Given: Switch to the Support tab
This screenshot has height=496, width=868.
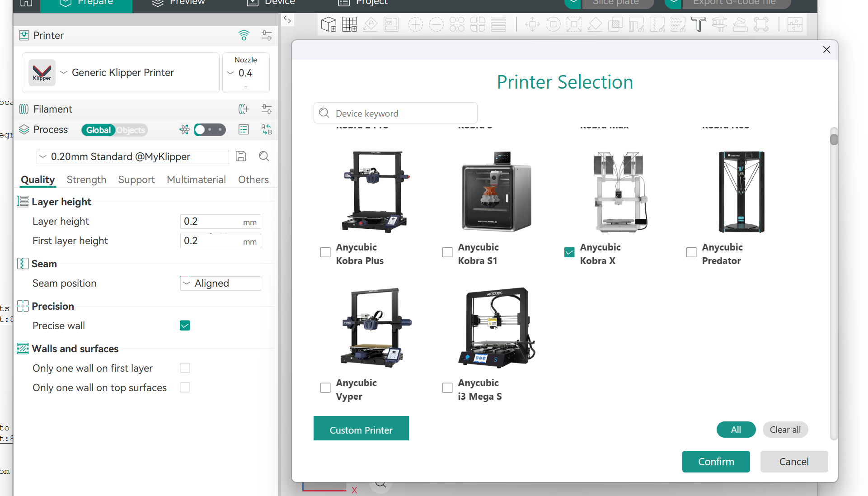Looking at the screenshot, I should (136, 180).
